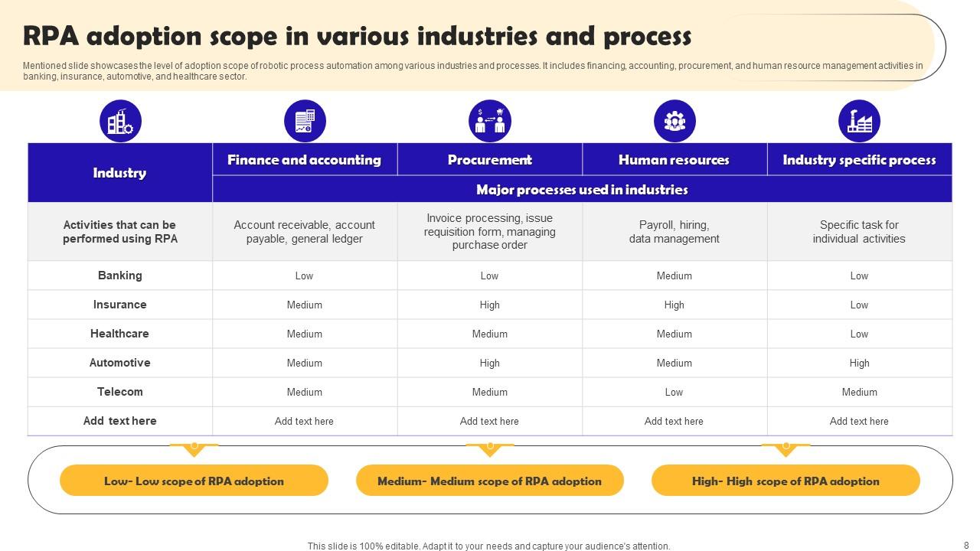
Task: Click the Finance and accounting column header
Action: click(x=305, y=160)
